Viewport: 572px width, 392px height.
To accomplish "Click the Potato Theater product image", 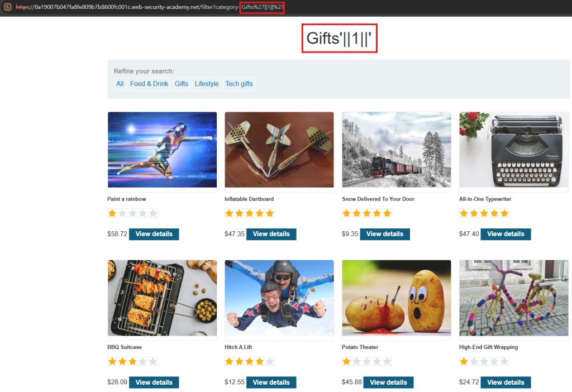I will (x=397, y=298).
